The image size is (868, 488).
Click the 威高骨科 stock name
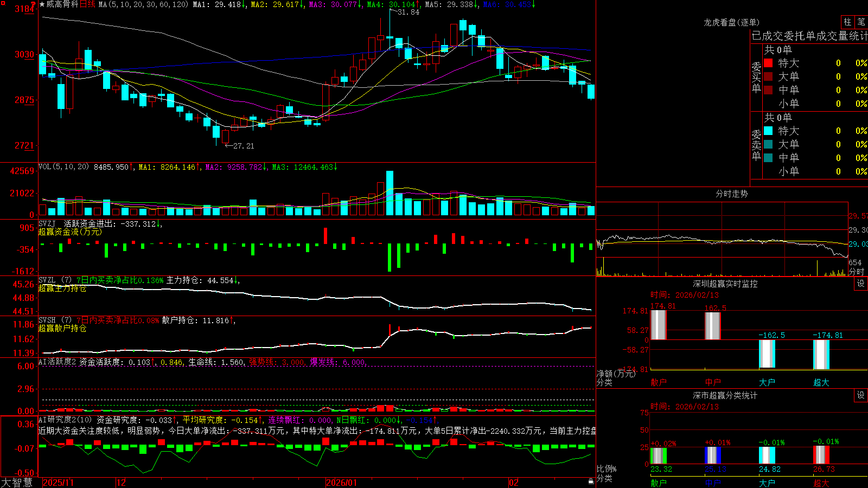62,4
